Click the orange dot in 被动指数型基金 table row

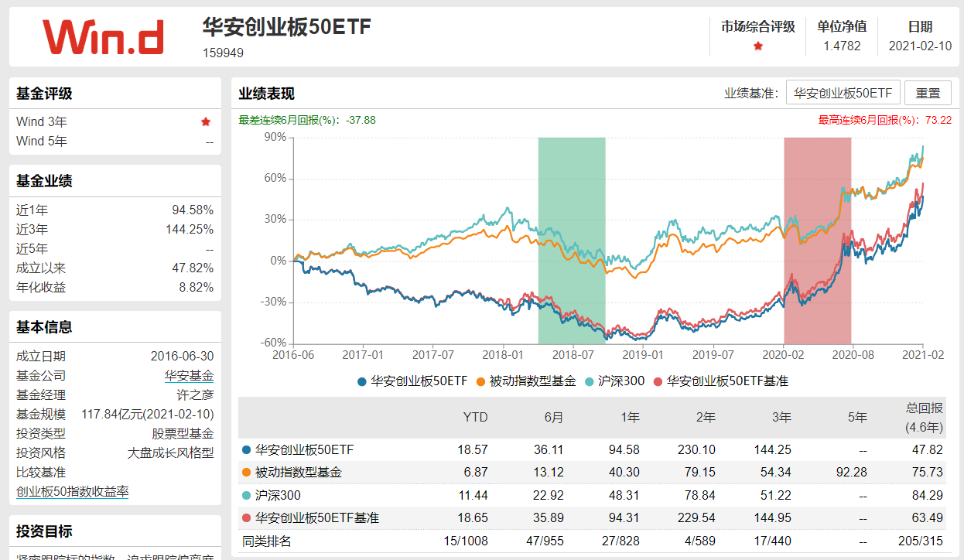[247, 472]
